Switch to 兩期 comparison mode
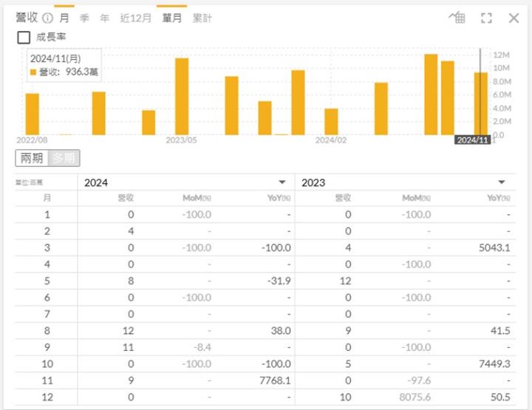 32,158
